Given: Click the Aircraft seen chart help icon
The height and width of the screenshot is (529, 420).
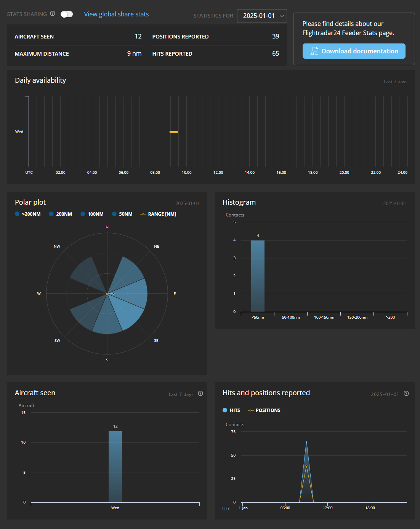Looking at the screenshot, I should pos(200,394).
